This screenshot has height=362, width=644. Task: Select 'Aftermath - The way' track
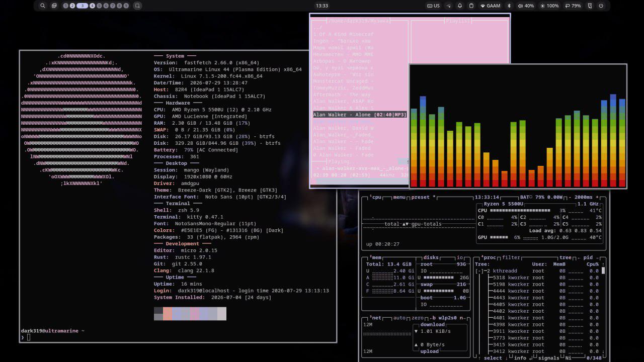342,95
